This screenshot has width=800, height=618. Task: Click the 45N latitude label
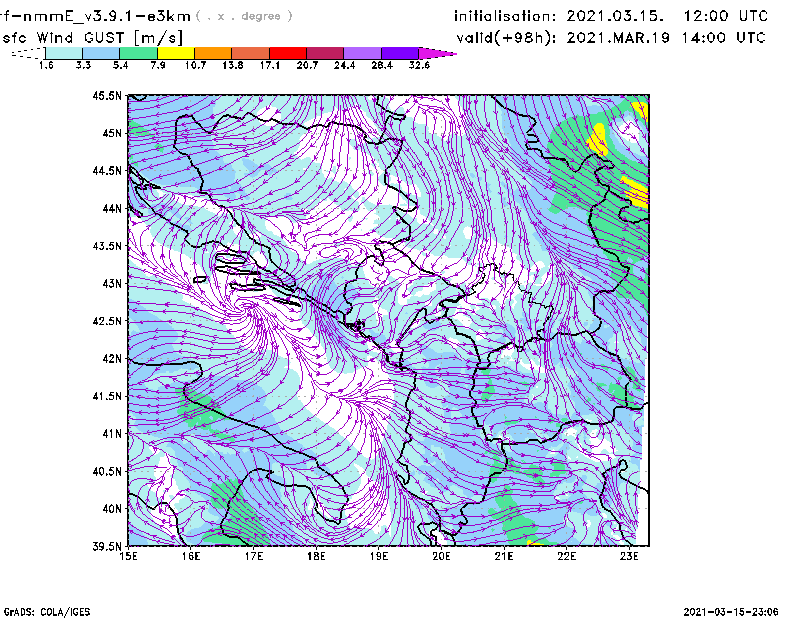coord(112,133)
